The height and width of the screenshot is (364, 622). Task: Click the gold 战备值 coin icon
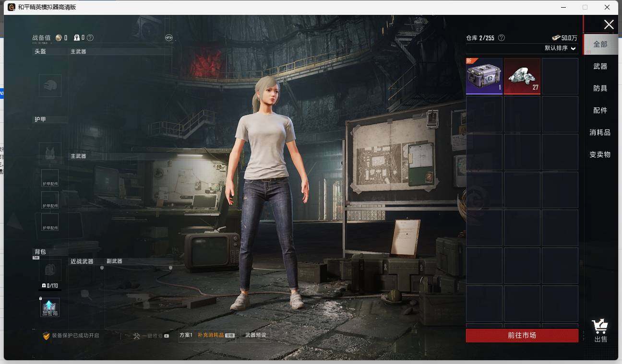[59, 38]
